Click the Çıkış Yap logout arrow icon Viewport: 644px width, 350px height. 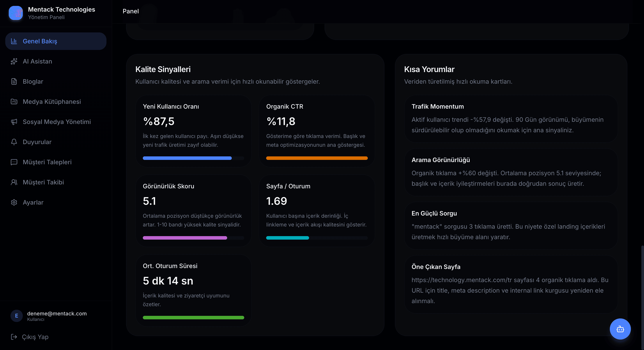14,337
